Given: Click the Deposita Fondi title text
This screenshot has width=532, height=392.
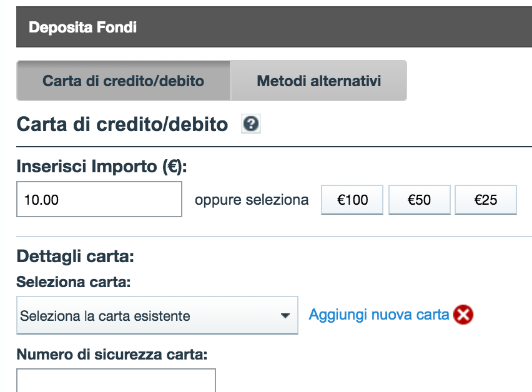Looking at the screenshot, I should click(x=83, y=27).
